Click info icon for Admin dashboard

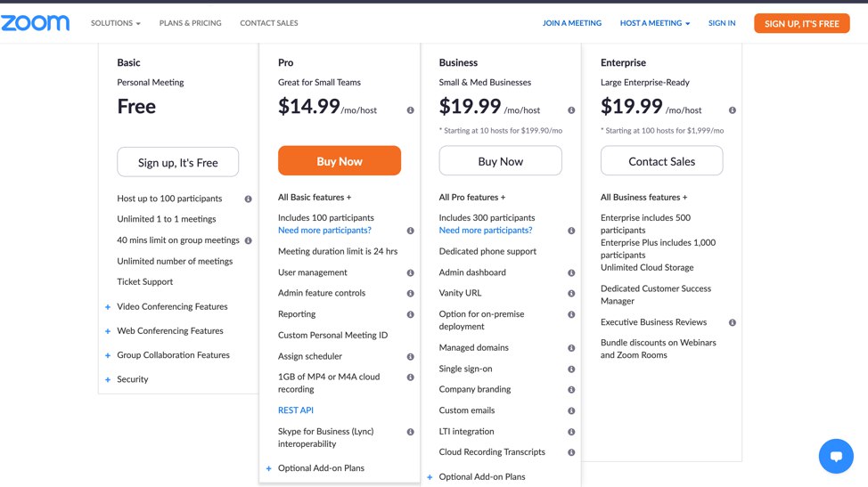[571, 272]
